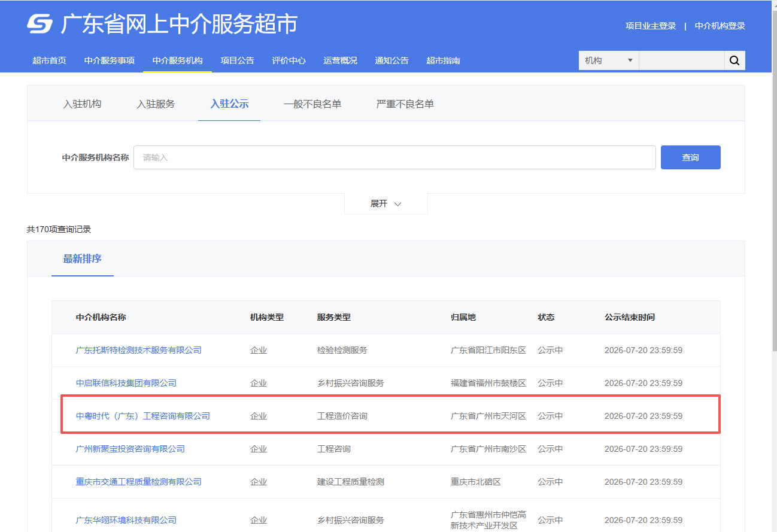Viewport: 777px width, 532px height.
Task: Click the 工程咨询 service type cell
Action: [334, 449]
